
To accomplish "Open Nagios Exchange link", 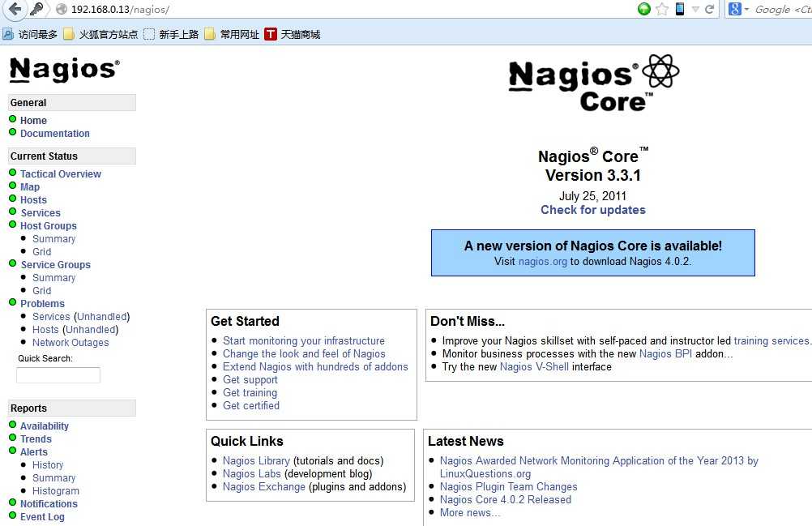I will [x=264, y=486].
